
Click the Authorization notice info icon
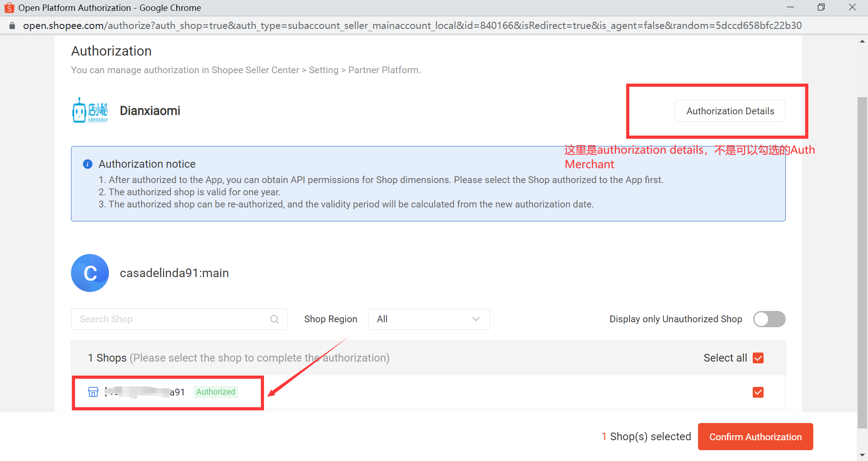click(x=88, y=164)
